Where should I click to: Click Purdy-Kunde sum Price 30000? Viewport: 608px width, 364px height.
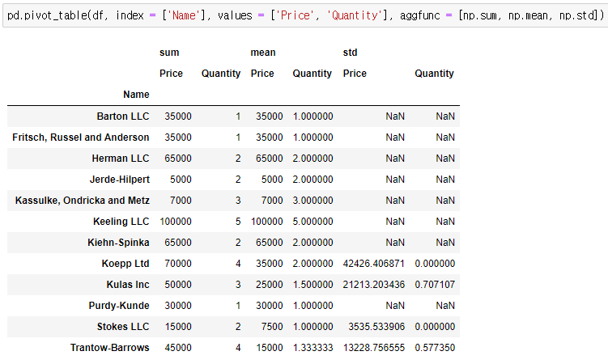(178, 306)
